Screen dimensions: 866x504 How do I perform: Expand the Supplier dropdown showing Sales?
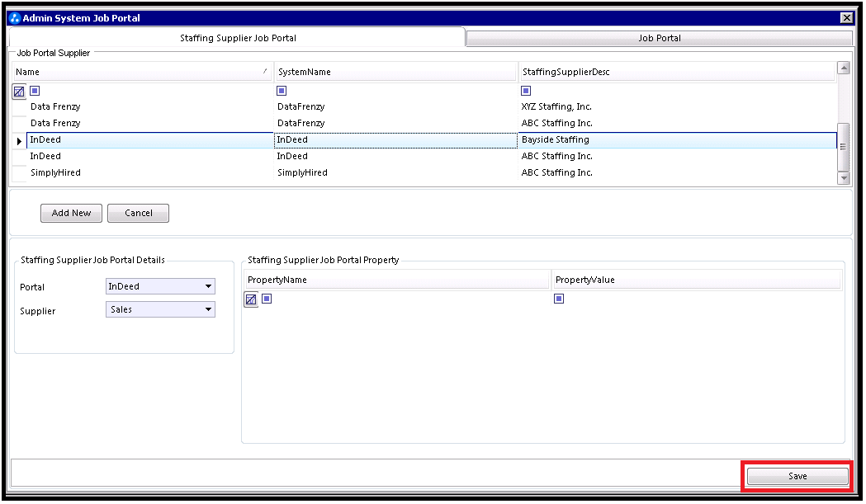(208, 310)
